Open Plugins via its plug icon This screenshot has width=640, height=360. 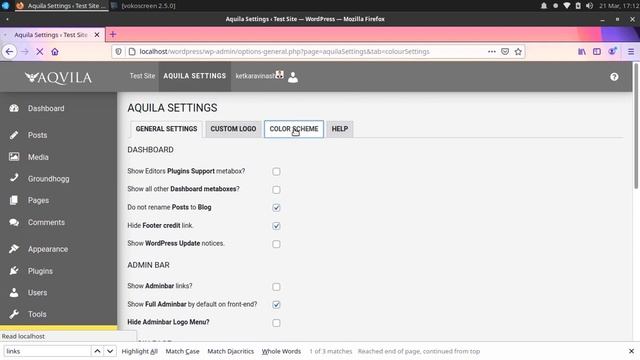[x=14, y=271]
